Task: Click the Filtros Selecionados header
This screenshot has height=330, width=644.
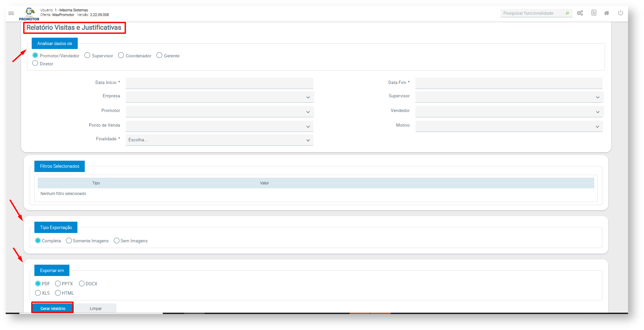Action: (x=60, y=166)
